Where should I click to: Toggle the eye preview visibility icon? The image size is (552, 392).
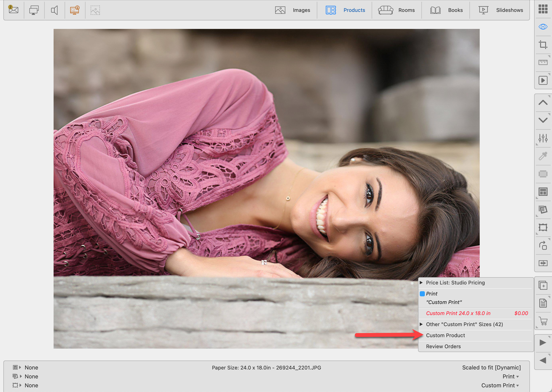543,27
